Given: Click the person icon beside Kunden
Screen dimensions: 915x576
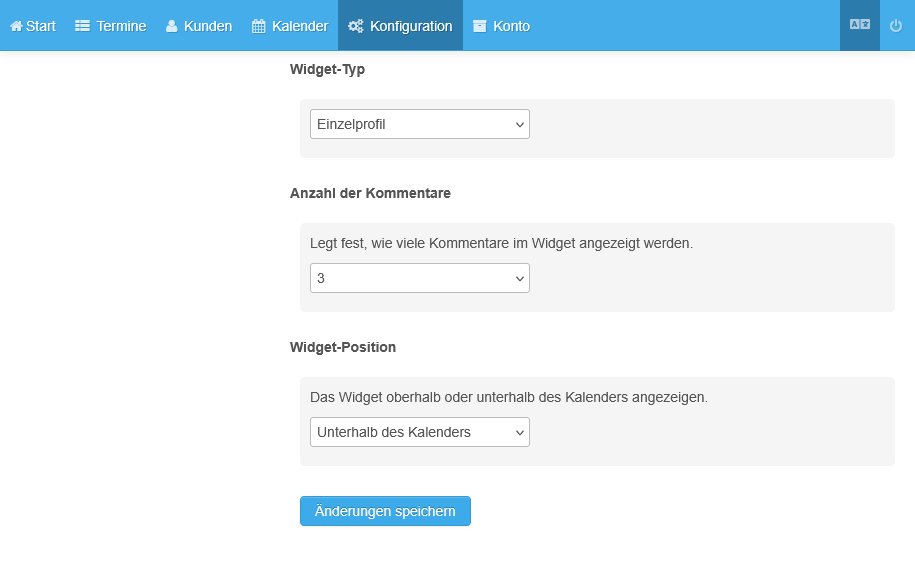Looking at the screenshot, I should click(171, 26).
